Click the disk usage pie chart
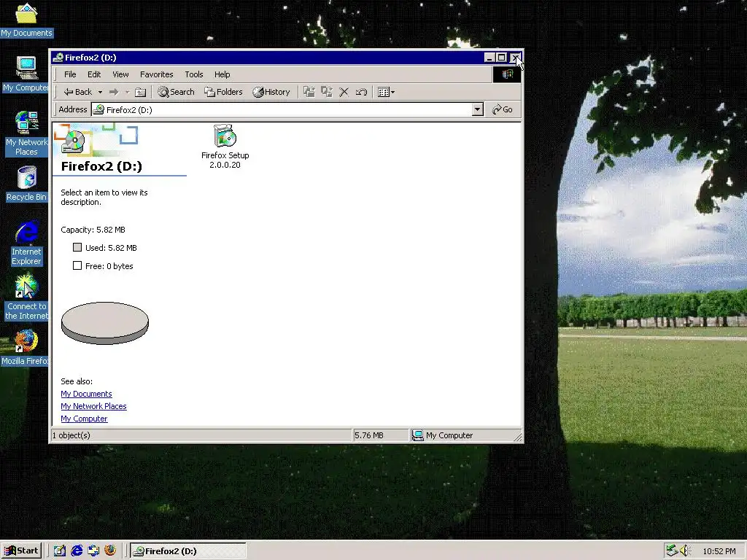This screenshot has width=747, height=560. (105, 323)
